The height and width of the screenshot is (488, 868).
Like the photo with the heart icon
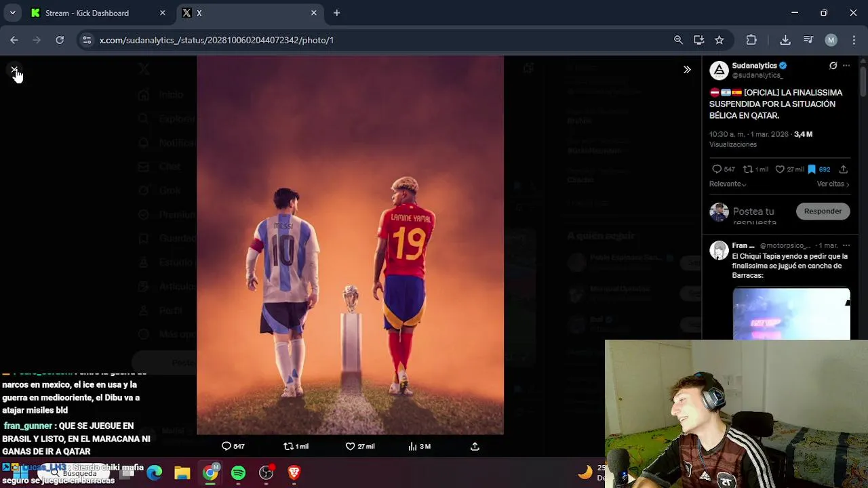click(x=351, y=446)
